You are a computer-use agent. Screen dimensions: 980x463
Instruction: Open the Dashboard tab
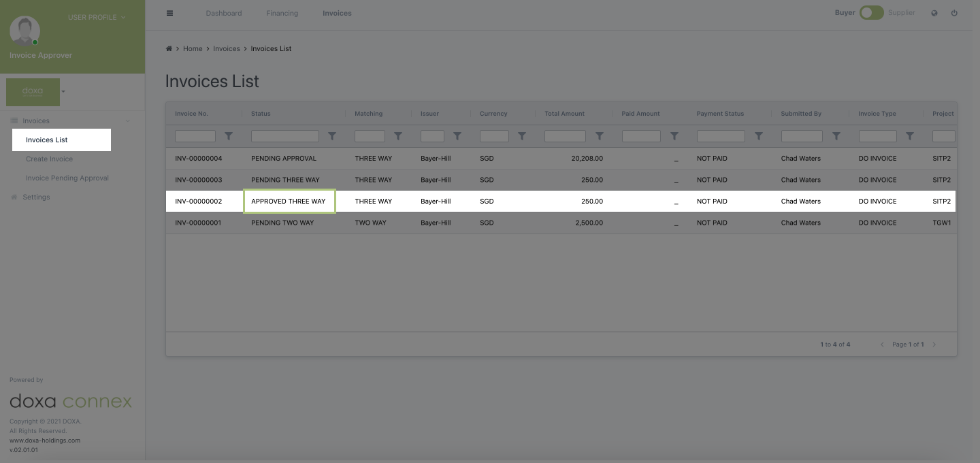(224, 13)
